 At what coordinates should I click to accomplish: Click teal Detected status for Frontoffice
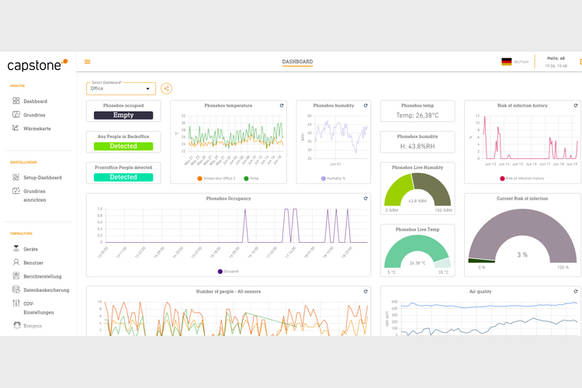(123, 177)
